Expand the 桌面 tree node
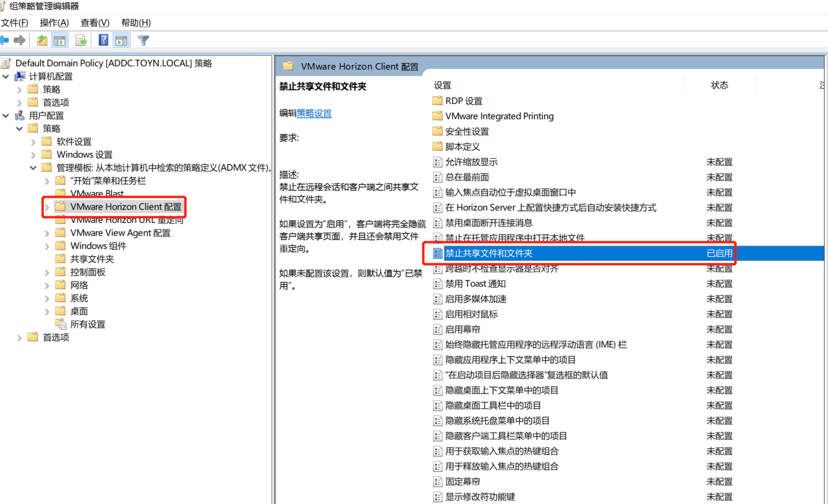Viewport: 828px width, 504px height. pos(47,311)
